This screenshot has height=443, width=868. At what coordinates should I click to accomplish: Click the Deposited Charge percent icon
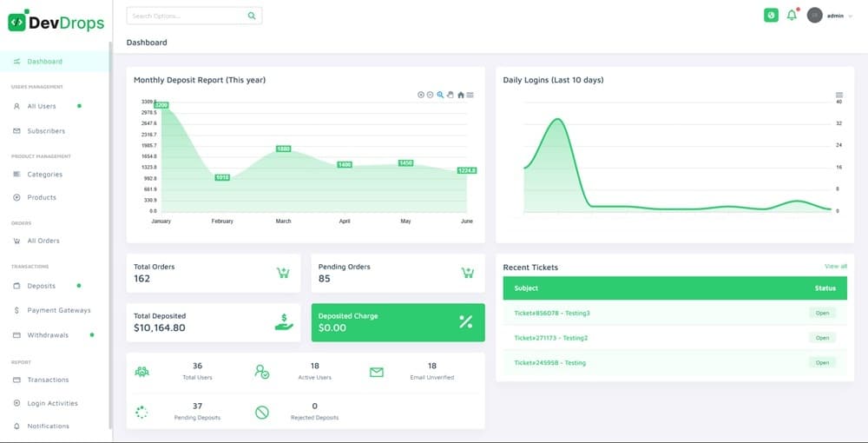[466, 322]
